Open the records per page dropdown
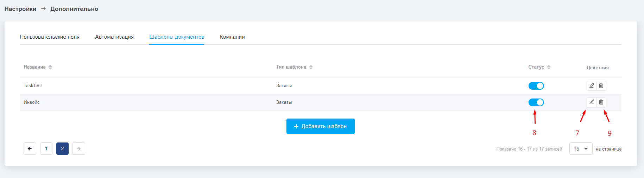644x178 pixels. coord(581,149)
